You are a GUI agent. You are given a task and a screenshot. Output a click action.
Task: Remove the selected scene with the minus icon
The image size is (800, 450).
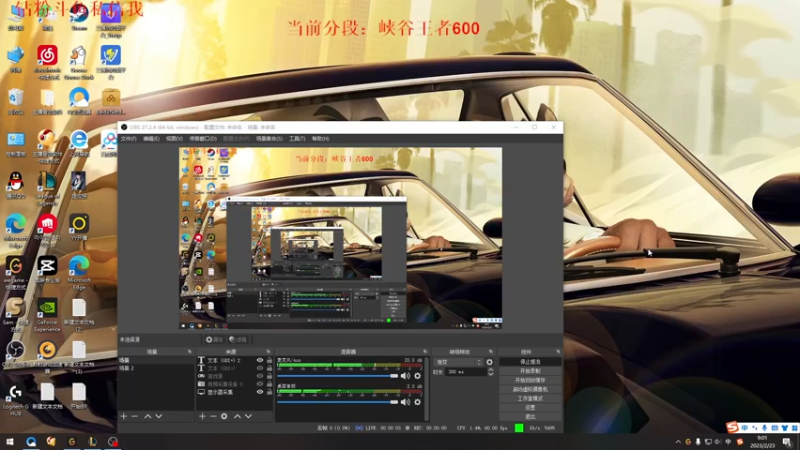[x=135, y=416]
